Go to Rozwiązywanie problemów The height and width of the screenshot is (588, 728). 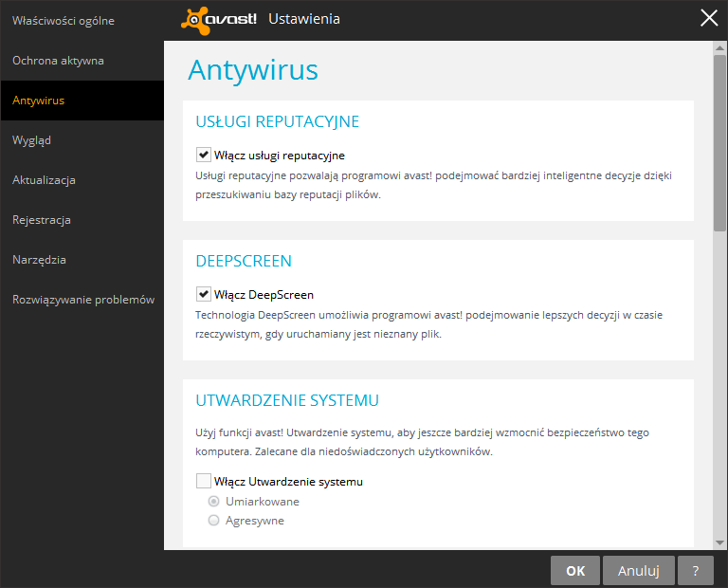coord(83,300)
